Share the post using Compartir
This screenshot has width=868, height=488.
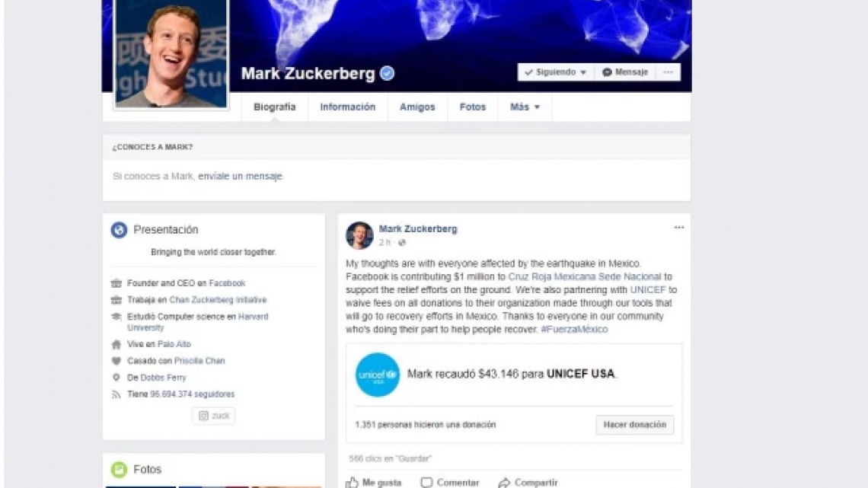528,483
